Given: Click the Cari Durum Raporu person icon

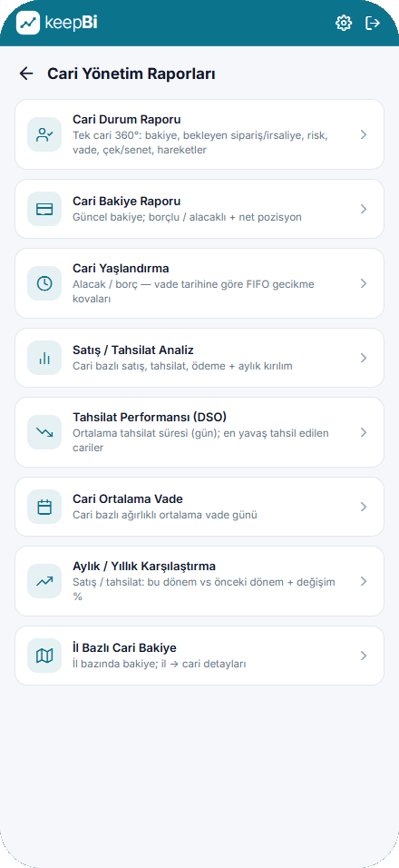Looking at the screenshot, I should pyautogui.click(x=44, y=134).
